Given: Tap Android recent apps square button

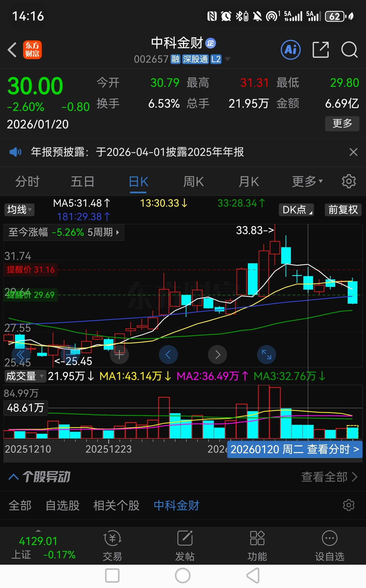Looking at the screenshot, I should coord(112,576).
